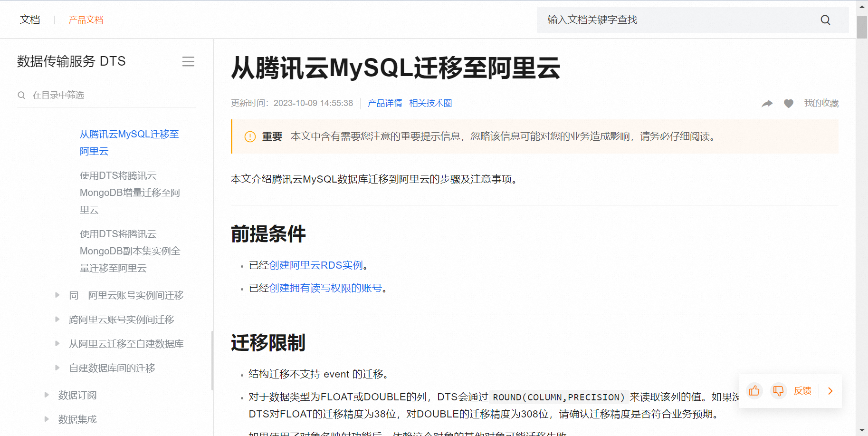Image resolution: width=868 pixels, height=436 pixels.
Task: Expand 从阿里云迁移至自建数据库 tree node
Action: (x=57, y=344)
